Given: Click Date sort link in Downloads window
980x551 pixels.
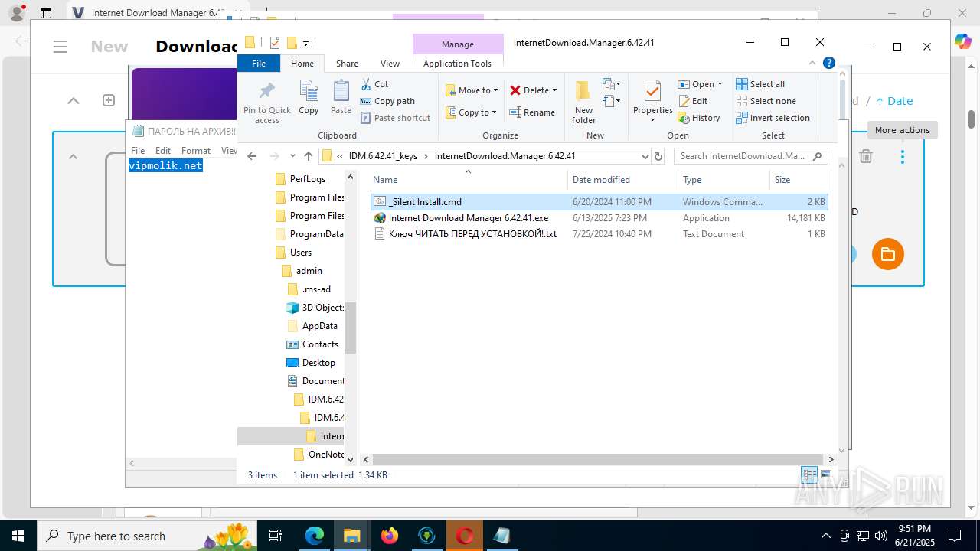Looking at the screenshot, I should tap(894, 101).
